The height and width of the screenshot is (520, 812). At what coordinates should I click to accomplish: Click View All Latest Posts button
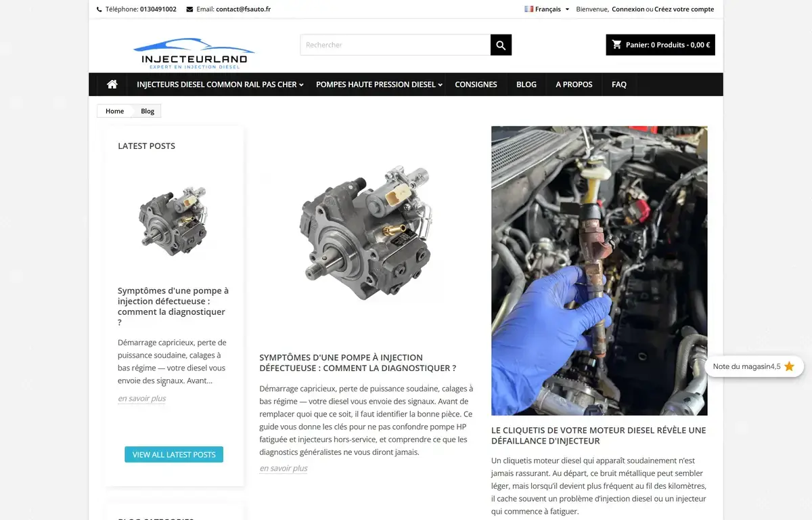coord(174,454)
